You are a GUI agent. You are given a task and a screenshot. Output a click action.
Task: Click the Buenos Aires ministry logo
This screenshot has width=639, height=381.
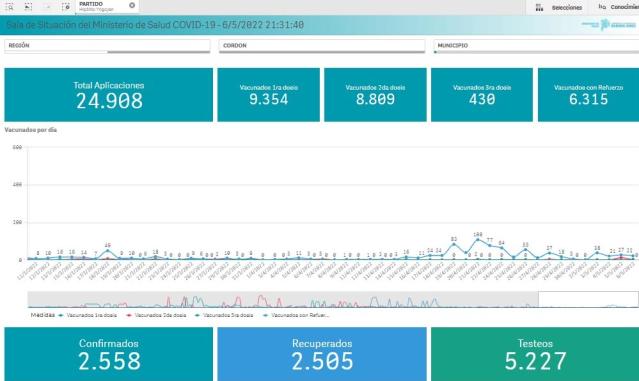tap(609, 24)
